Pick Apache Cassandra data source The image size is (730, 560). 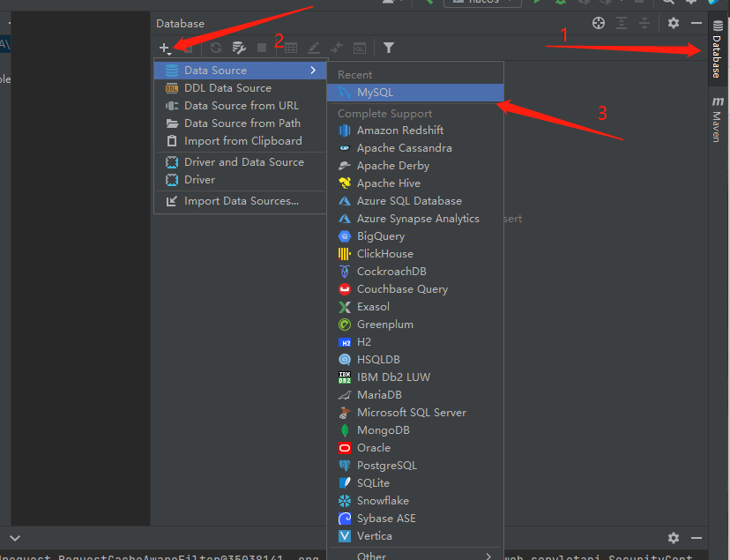tap(415, 148)
